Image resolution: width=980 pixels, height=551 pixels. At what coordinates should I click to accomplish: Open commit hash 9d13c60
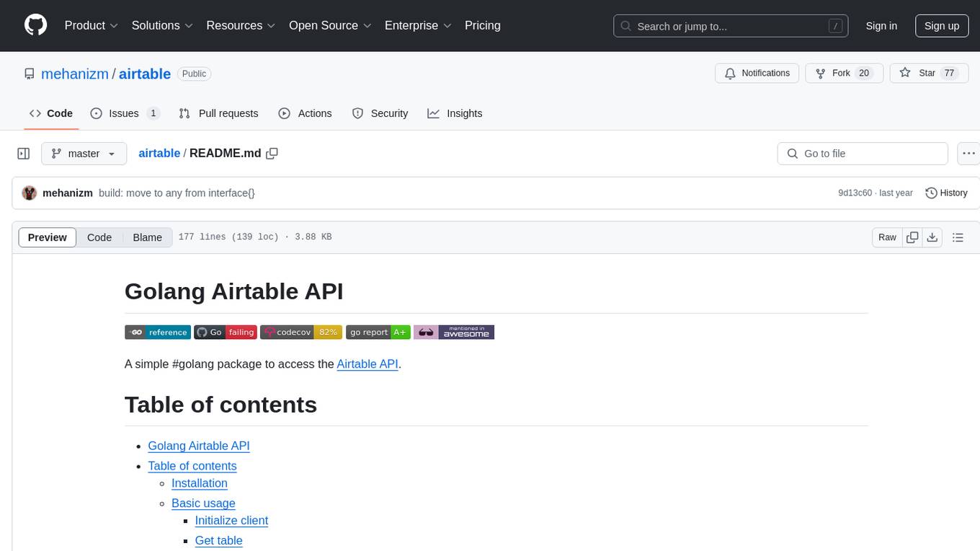855,193
